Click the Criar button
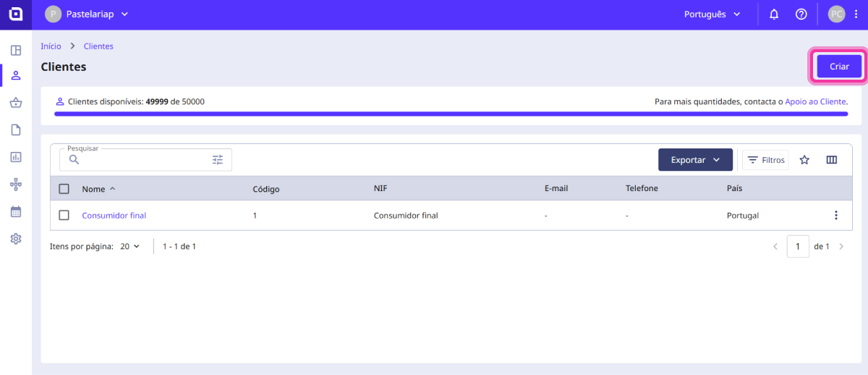The width and height of the screenshot is (868, 375). click(x=839, y=67)
